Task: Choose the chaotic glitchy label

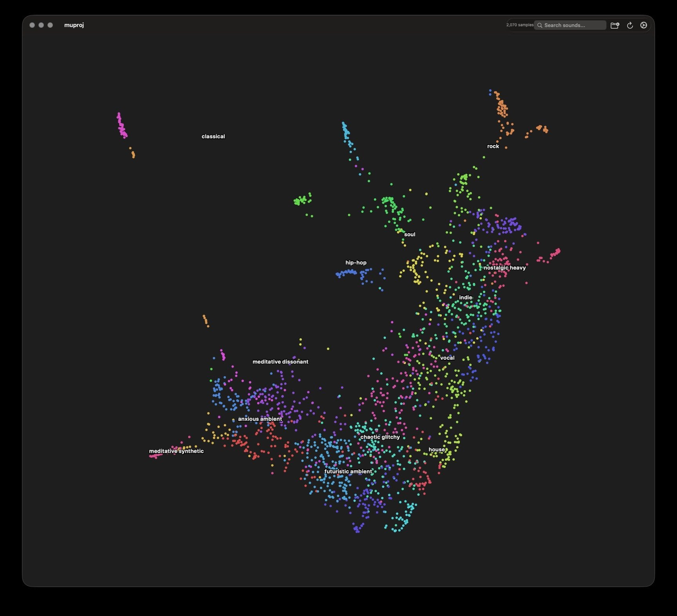Action: (x=379, y=437)
